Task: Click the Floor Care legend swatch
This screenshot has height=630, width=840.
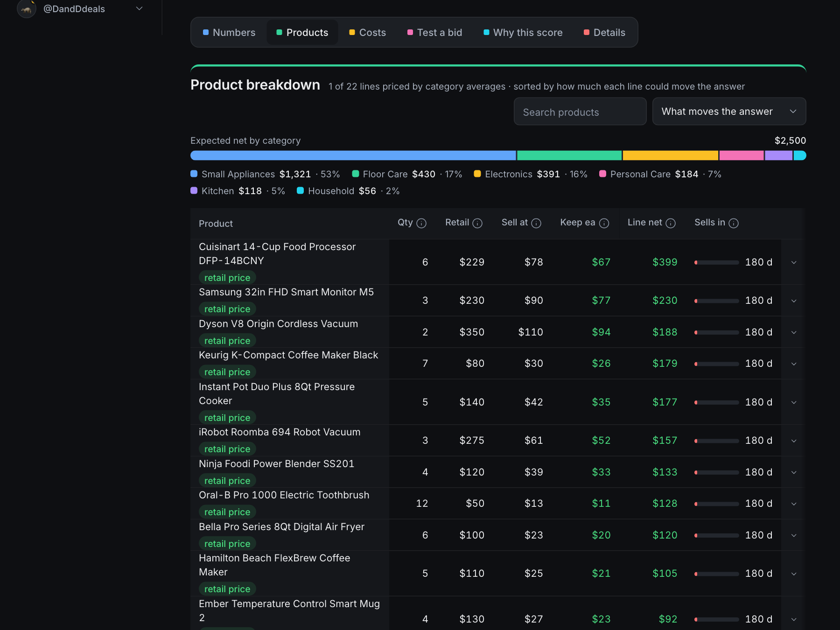Action: [356, 174]
